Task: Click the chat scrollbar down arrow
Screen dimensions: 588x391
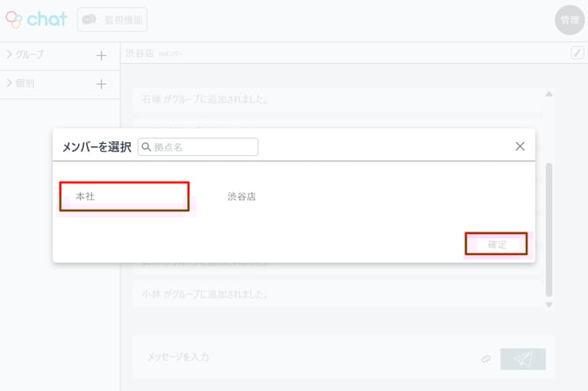Action: (x=549, y=305)
